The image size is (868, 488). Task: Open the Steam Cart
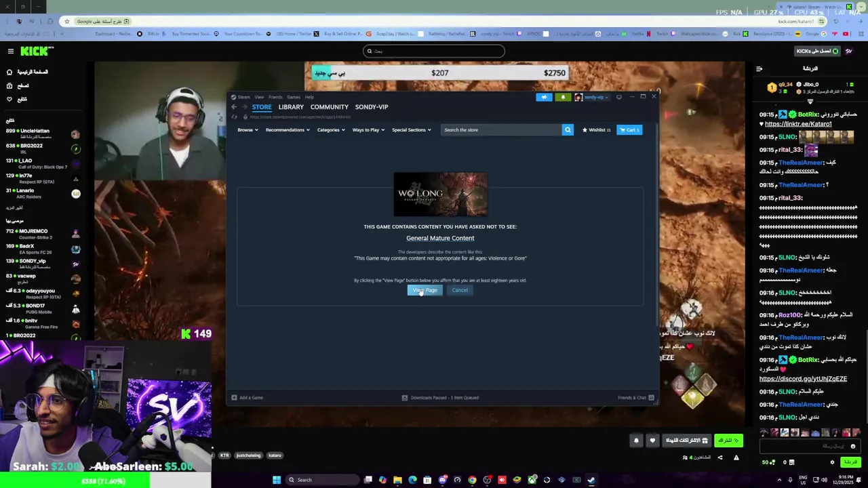[x=629, y=130]
